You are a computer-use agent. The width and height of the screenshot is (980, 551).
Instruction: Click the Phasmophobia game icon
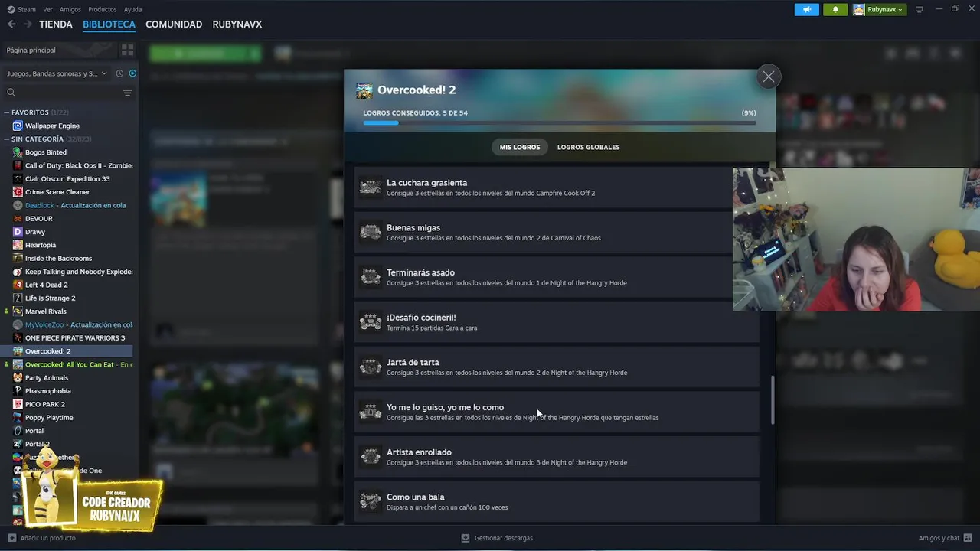pyautogui.click(x=18, y=391)
